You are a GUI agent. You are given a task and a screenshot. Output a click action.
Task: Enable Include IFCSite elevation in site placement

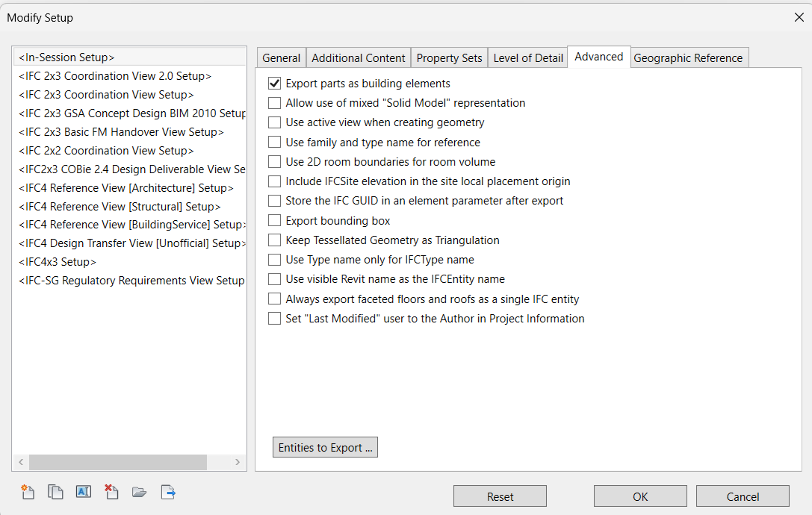tap(274, 181)
